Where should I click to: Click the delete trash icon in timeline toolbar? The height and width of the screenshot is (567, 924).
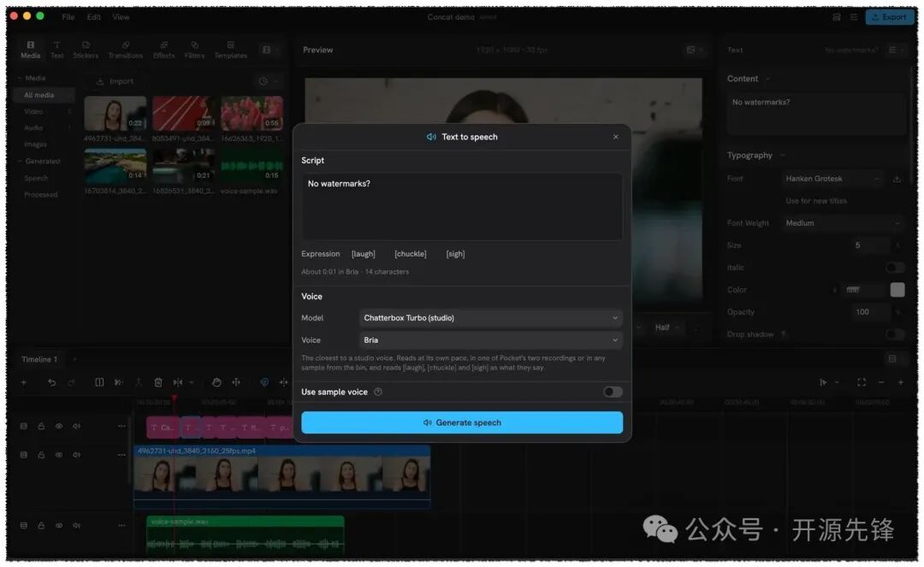coord(158,382)
